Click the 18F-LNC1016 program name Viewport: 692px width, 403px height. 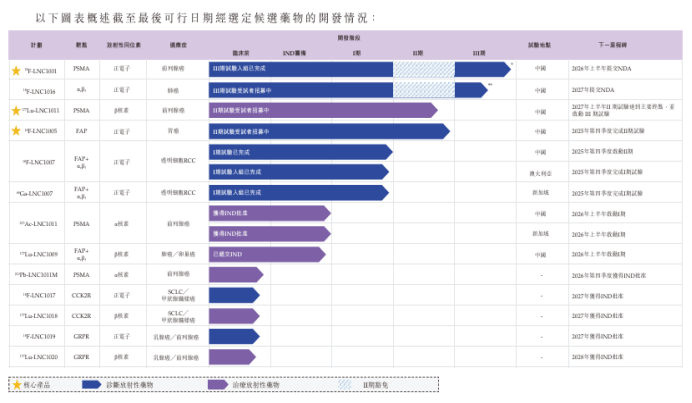40,90
